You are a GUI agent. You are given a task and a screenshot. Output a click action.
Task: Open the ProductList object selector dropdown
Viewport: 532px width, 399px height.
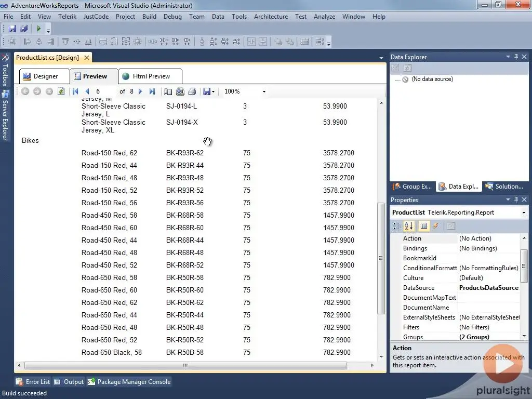[x=524, y=212]
